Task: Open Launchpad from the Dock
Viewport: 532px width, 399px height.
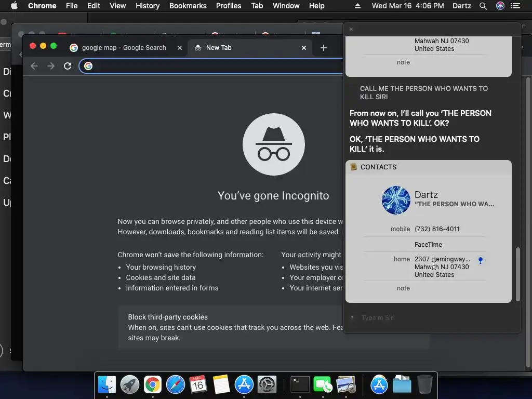Action: point(129,385)
